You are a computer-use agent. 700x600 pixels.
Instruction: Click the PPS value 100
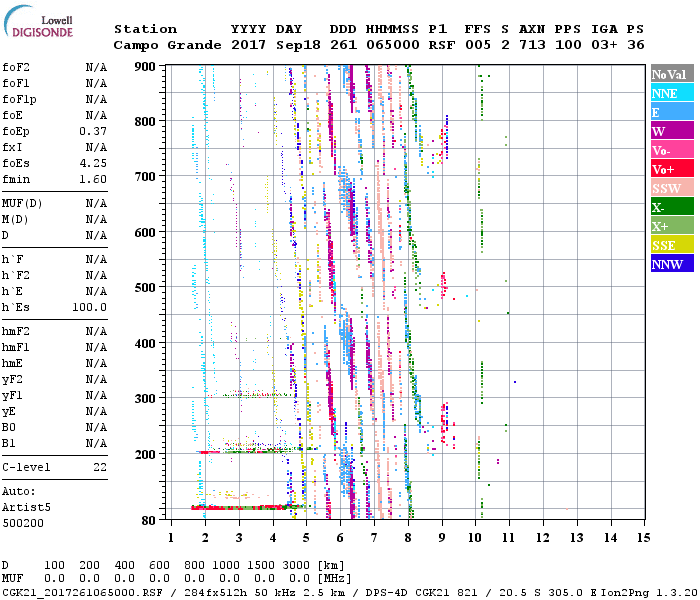click(568, 45)
